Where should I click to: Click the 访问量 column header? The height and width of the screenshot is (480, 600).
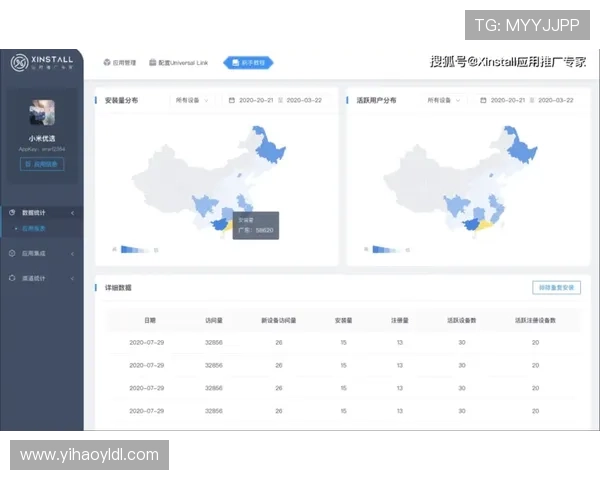214,320
